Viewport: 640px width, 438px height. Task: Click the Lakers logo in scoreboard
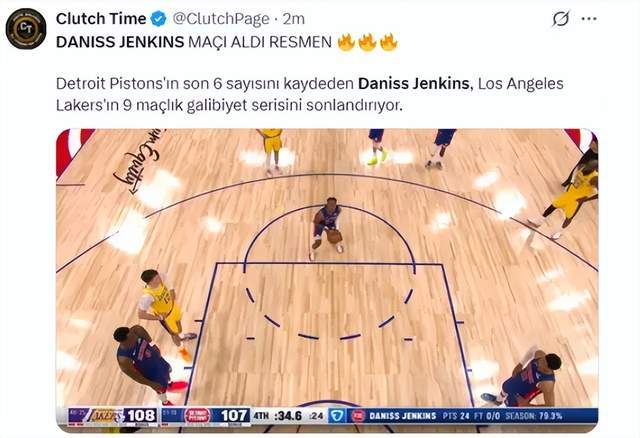[x=106, y=416]
